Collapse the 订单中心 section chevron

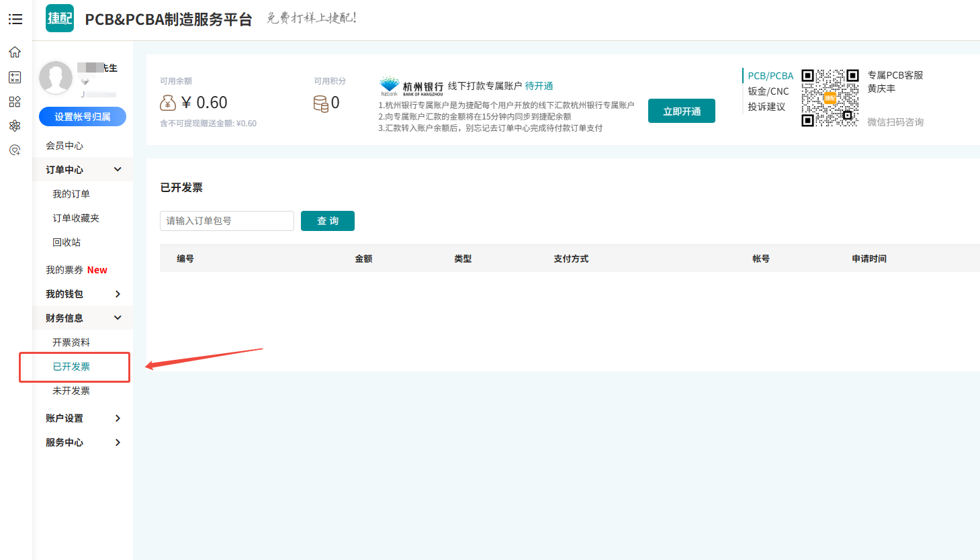(x=118, y=169)
